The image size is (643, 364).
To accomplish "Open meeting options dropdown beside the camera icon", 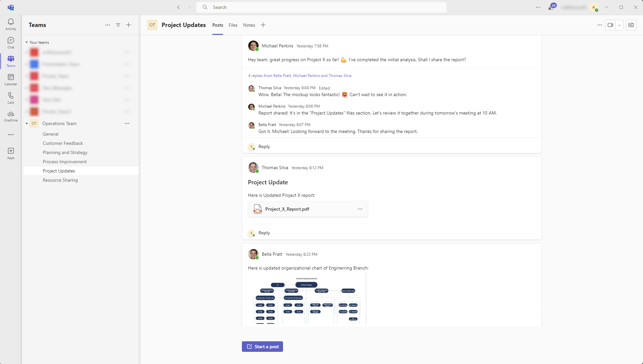I will pyautogui.click(x=619, y=25).
